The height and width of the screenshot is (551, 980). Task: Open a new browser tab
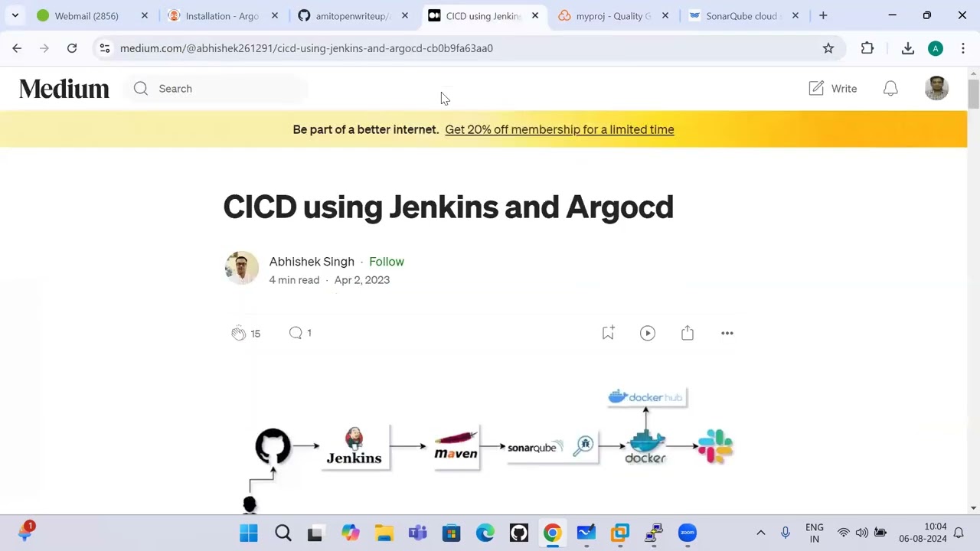pyautogui.click(x=823, y=15)
